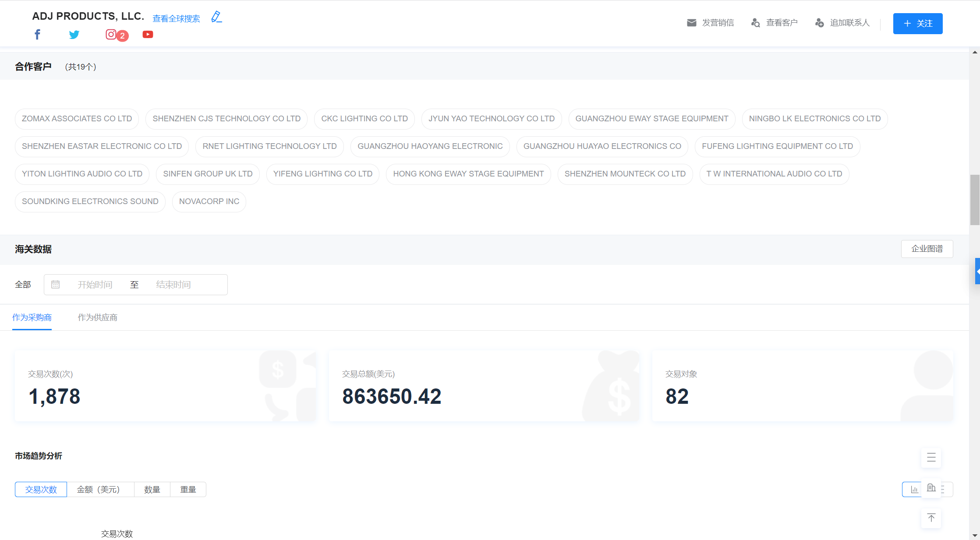Click 查看客户 text label
980x540 pixels.
point(782,23)
